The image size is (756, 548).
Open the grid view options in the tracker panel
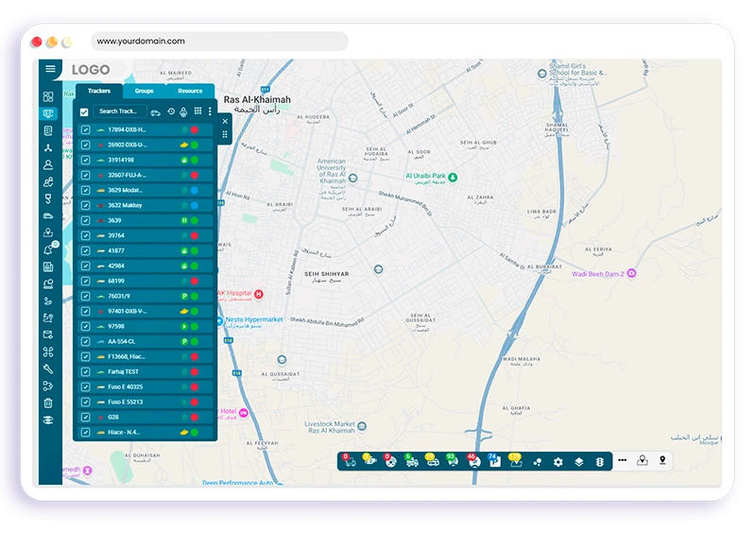coord(198,111)
